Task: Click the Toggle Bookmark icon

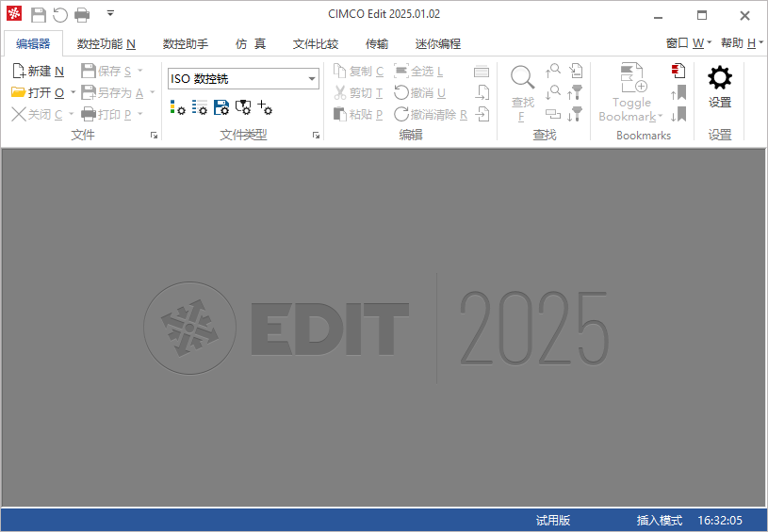Action: point(634,77)
